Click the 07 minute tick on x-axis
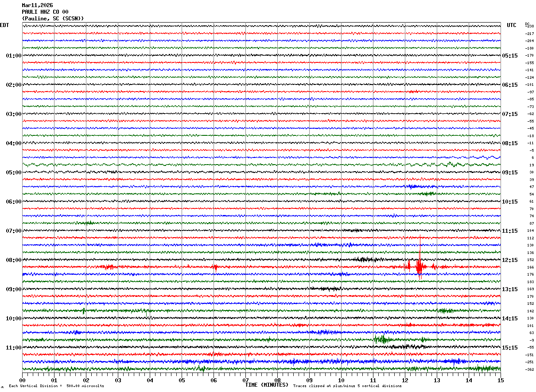This screenshot has height=392, width=536. (245, 380)
